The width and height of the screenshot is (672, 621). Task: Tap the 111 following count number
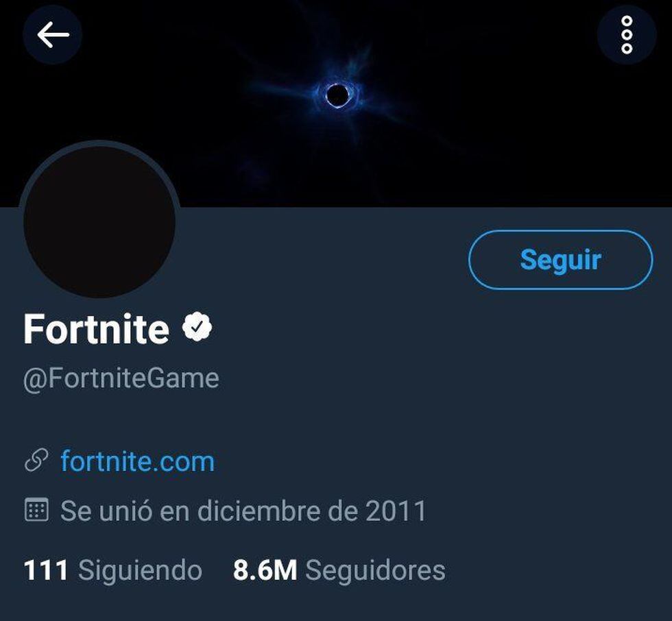coord(46,570)
